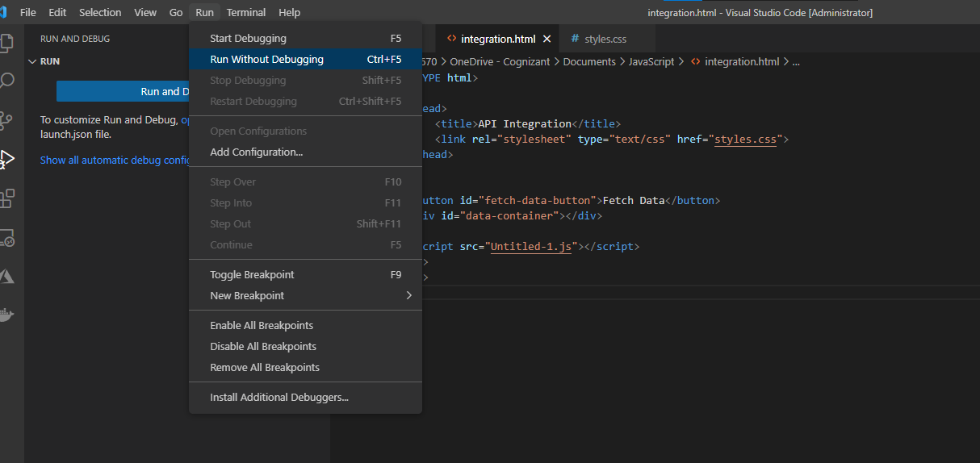Close the open Run menu
The image size is (980, 463).
[204, 12]
